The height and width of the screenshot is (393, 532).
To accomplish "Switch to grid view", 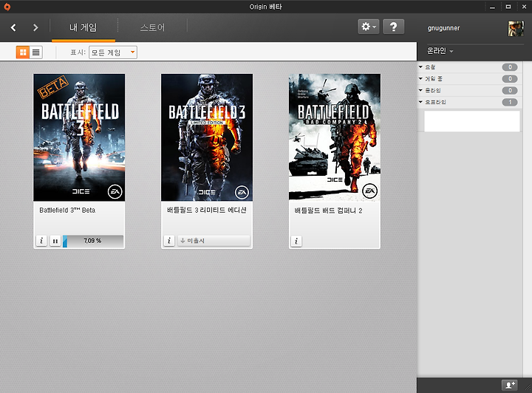I will [x=23, y=52].
